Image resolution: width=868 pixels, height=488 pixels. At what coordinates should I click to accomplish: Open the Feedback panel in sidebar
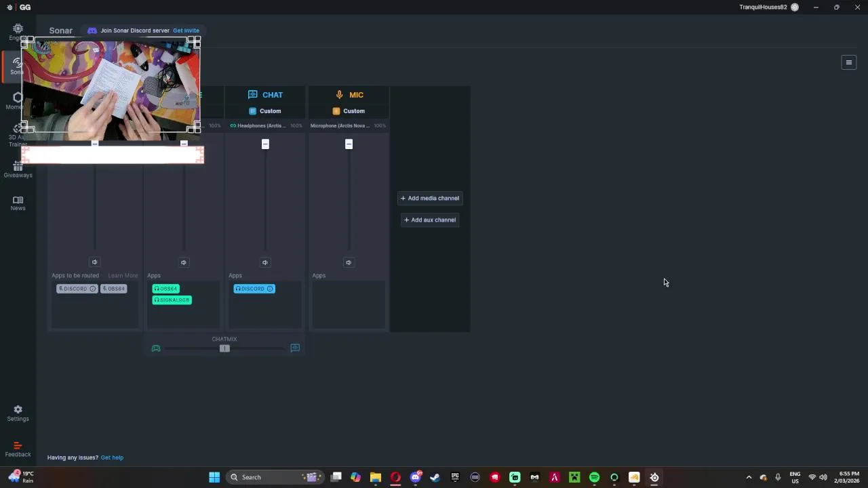click(18, 449)
